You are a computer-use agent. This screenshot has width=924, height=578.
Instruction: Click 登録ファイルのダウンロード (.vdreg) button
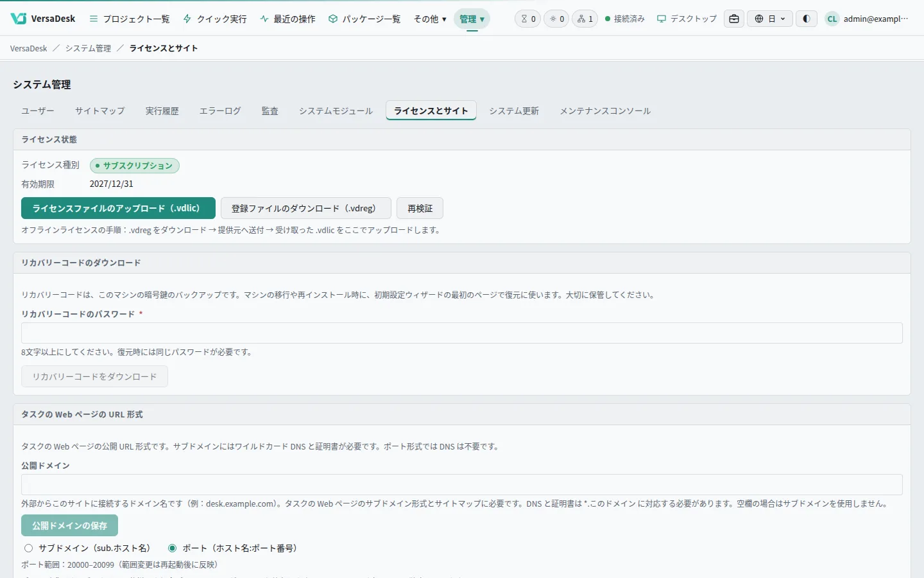[x=306, y=208]
